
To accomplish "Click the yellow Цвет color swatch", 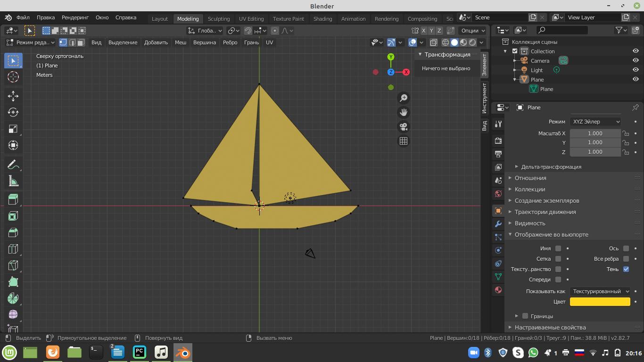I will (x=600, y=302).
